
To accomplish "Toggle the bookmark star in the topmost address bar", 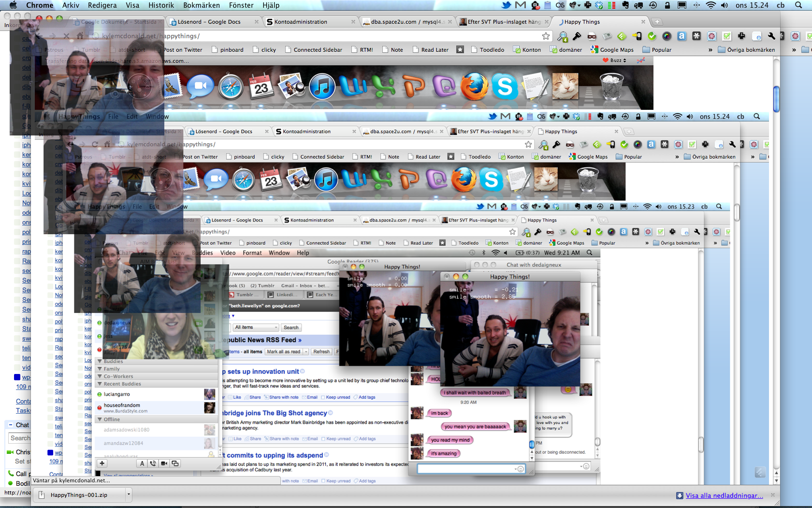I will pos(546,36).
